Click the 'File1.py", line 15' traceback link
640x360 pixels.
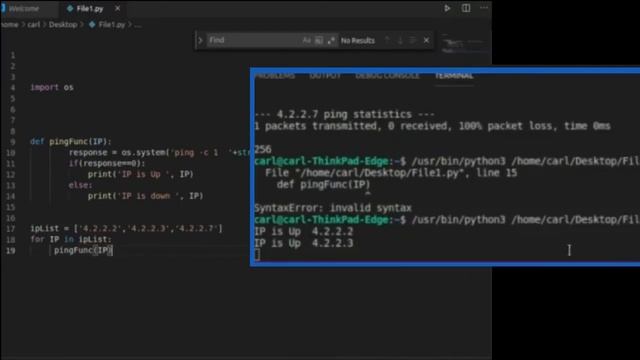tap(391, 173)
